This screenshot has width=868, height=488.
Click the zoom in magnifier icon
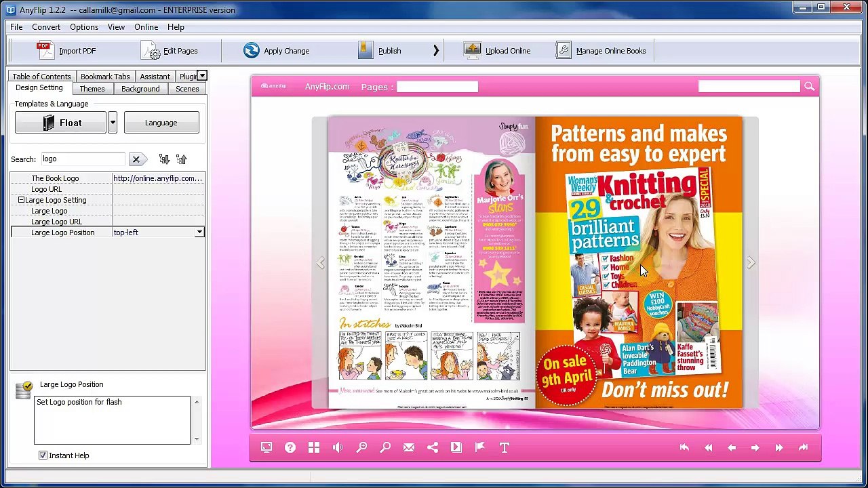click(x=361, y=447)
